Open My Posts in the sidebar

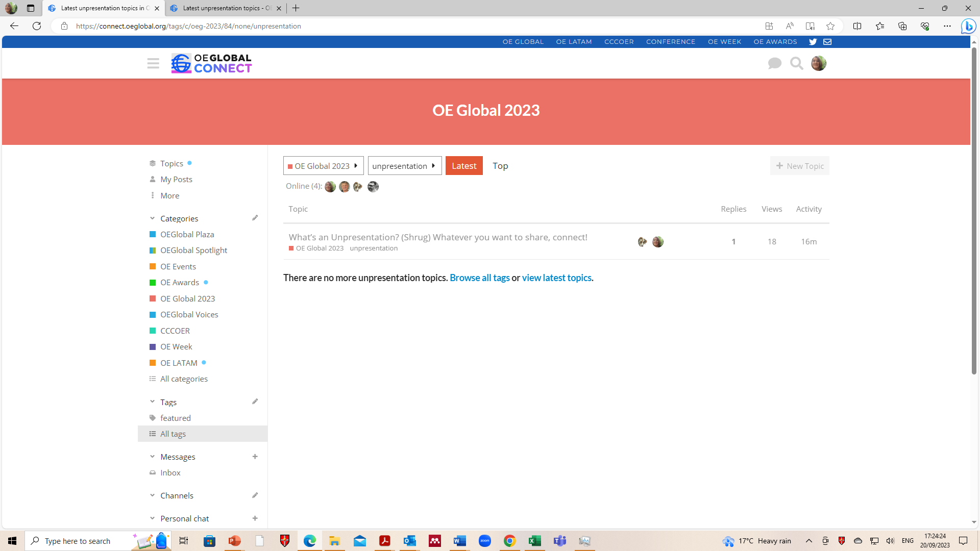[176, 180]
